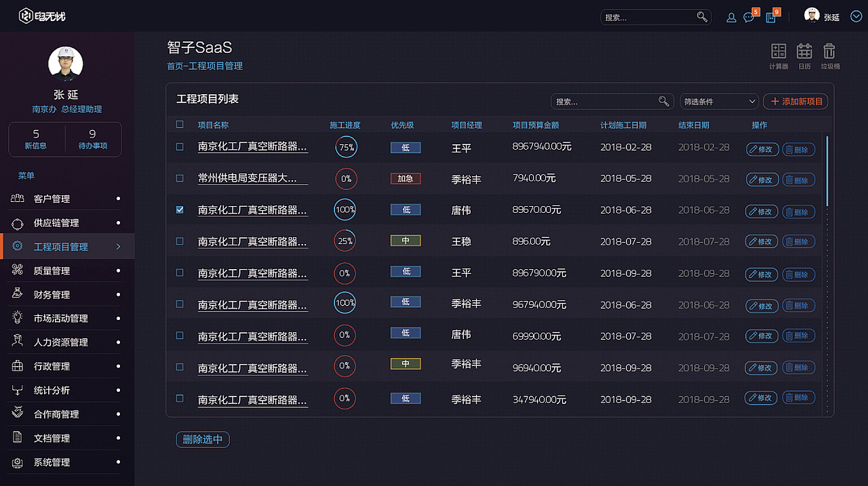Click the 删除选中 button

pos(203,439)
